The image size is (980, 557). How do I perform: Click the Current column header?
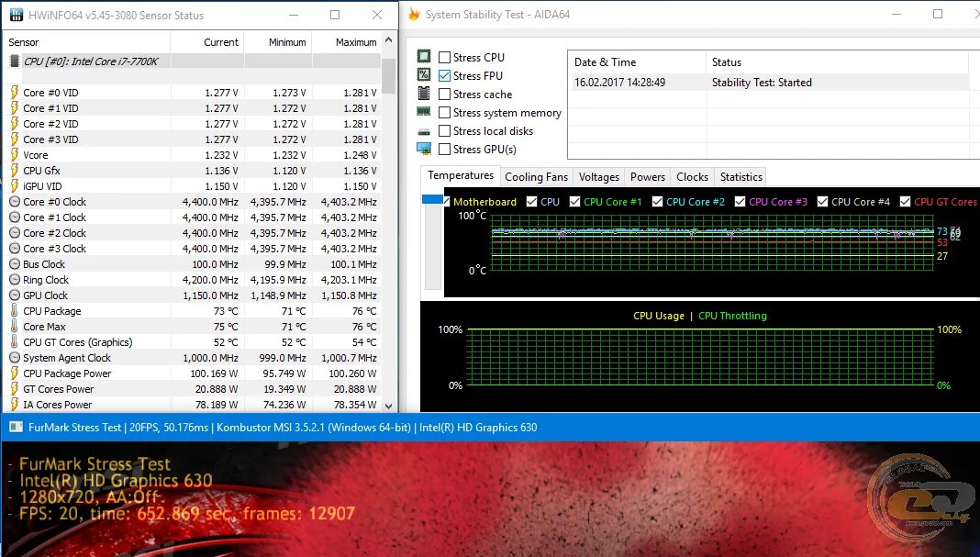pos(206,42)
